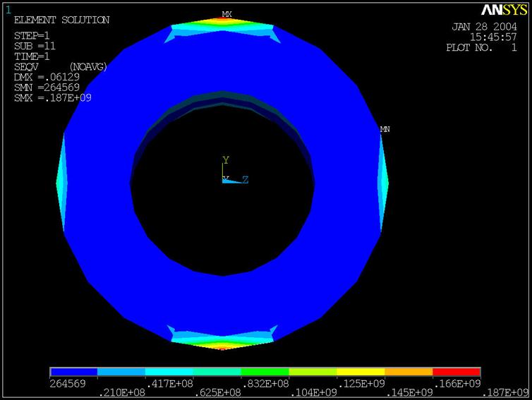
Task: Click the TIME=1 label
Action: click(x=32, y=56)
